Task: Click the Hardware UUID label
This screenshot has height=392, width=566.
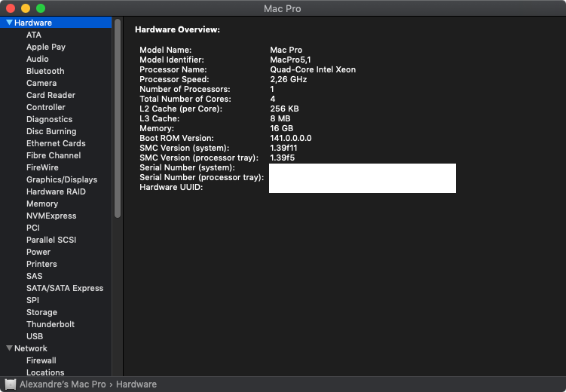Action: pos(171,187)
